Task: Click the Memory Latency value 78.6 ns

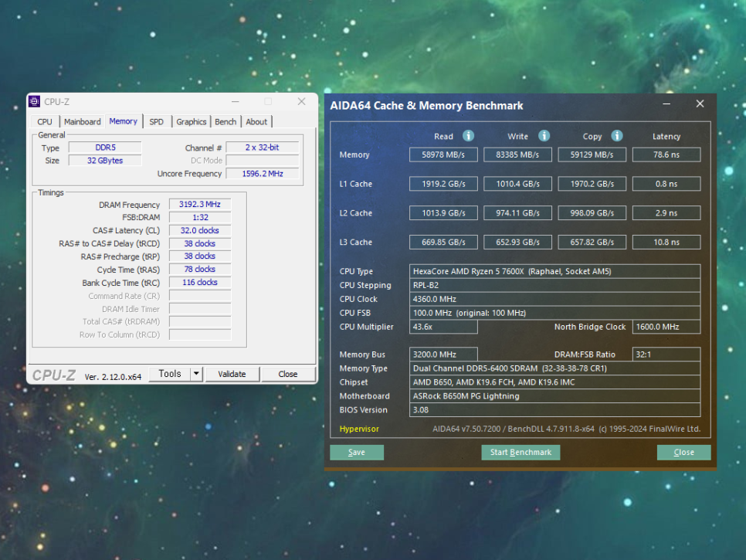Action: 666,154
